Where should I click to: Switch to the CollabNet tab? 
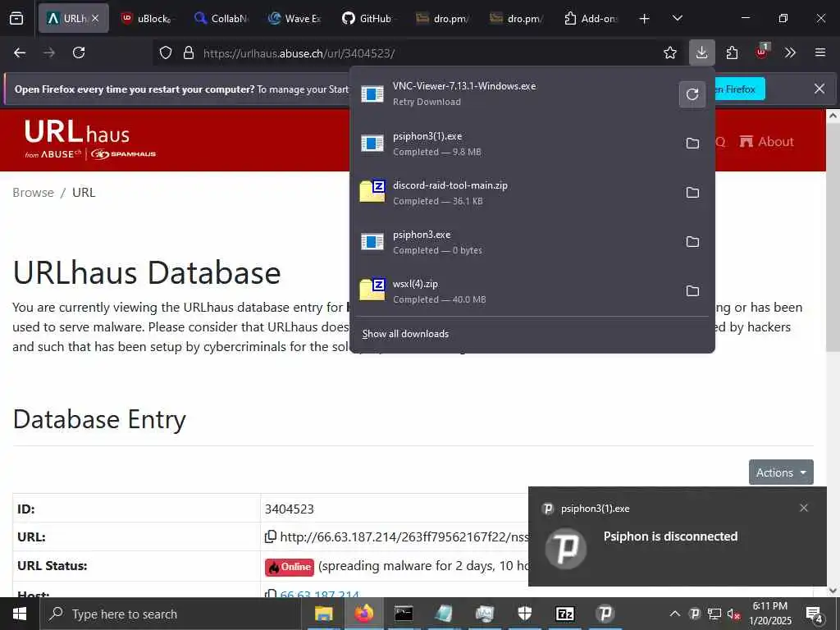click(x=221, y=18)
